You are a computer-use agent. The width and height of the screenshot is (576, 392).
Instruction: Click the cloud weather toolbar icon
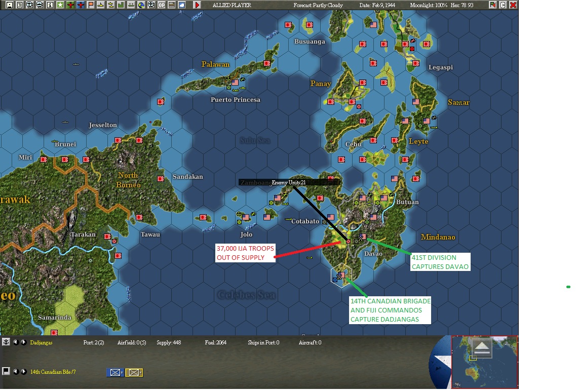click(181, 5)
